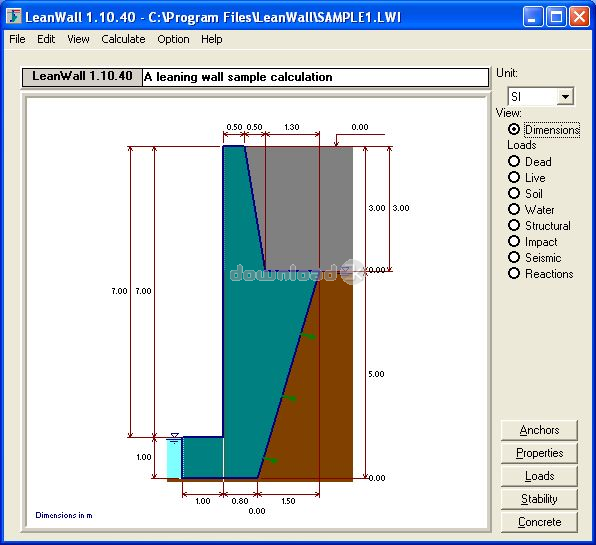The width and height of the screenshot is (596, 545).
Task: Open the Calculate menu
Action: tap(123, 39)
